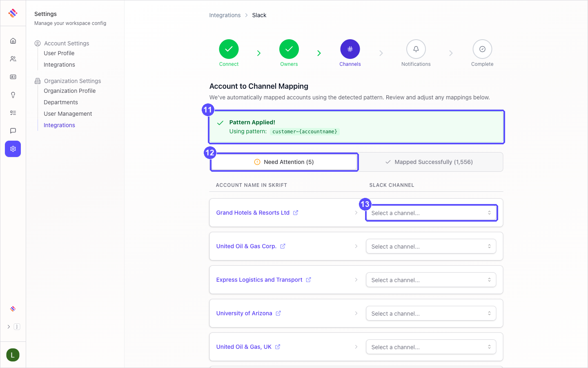Open Organization Profile settings
588x368 pixels.
[x=70, y=91]
